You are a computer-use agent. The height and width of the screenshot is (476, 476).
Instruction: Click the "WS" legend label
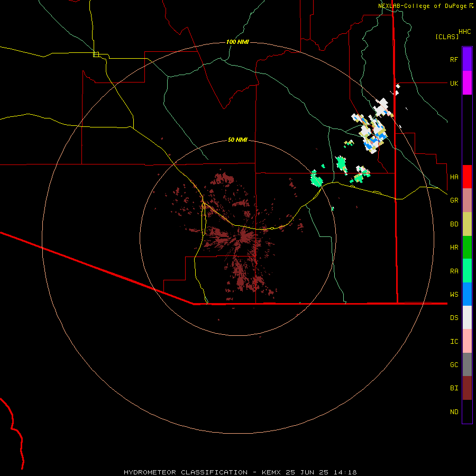tap(454, 294)
